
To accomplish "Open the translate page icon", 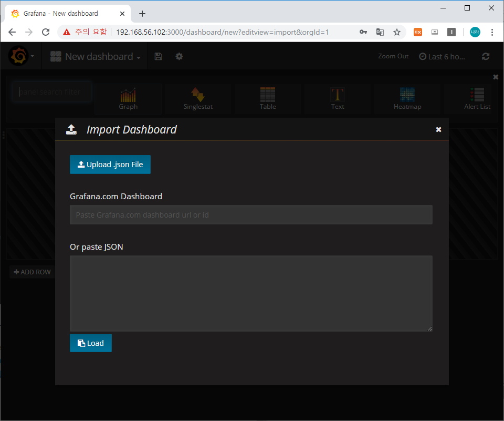I will point(380,32).
